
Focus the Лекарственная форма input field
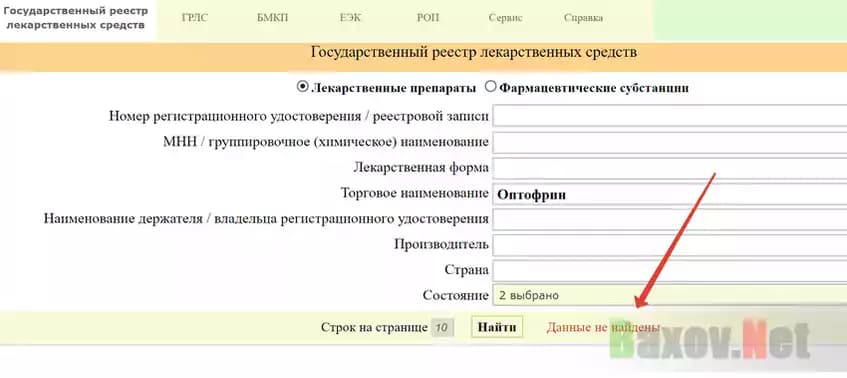670,168
